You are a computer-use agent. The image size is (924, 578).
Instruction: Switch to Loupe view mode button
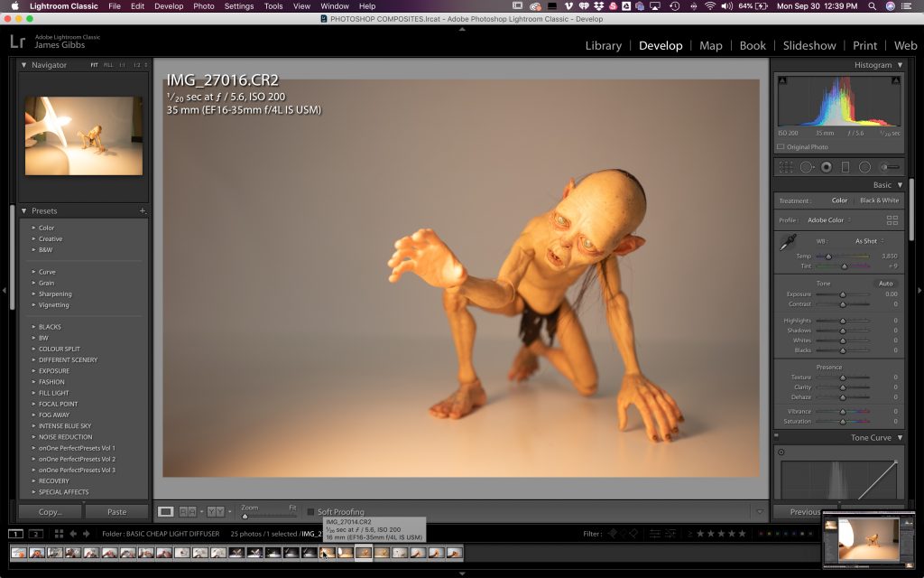(166, 511)
